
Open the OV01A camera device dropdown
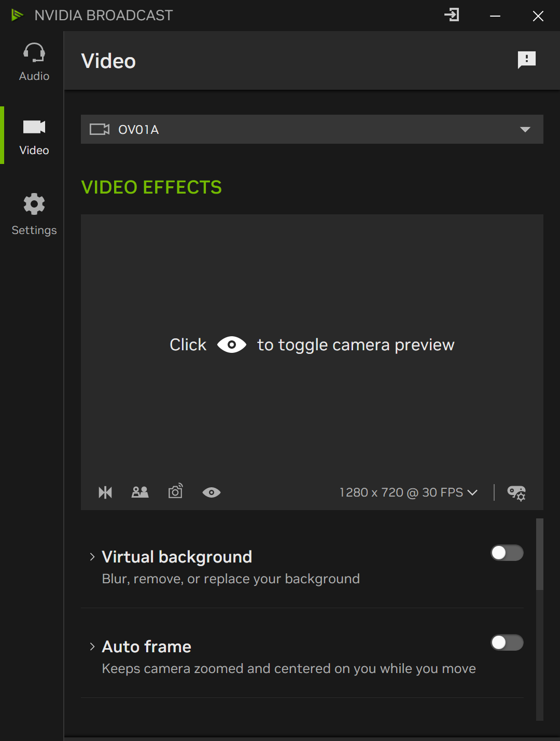tap(525, 129)
